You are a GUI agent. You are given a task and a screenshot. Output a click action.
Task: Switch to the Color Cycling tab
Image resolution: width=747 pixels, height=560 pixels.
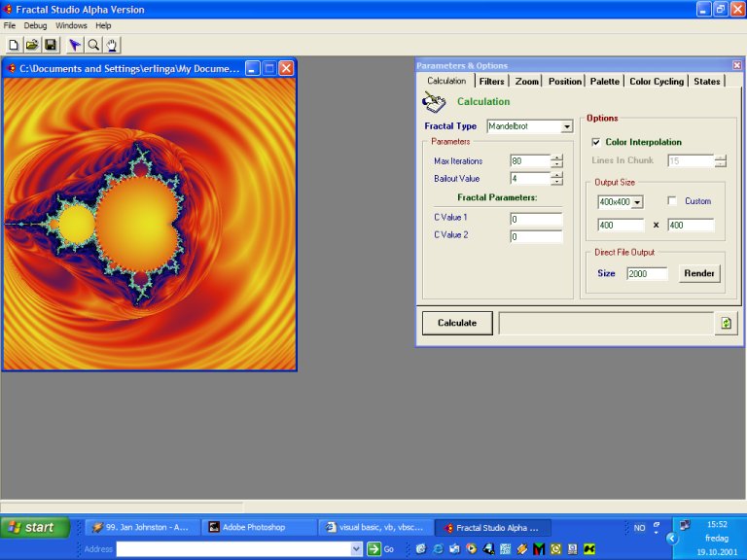tap(656, 82)
